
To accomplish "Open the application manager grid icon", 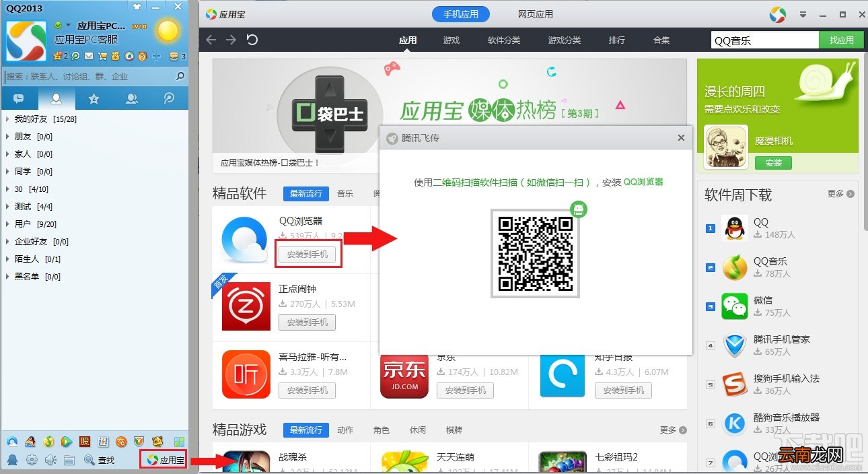I will coord(179,442).
